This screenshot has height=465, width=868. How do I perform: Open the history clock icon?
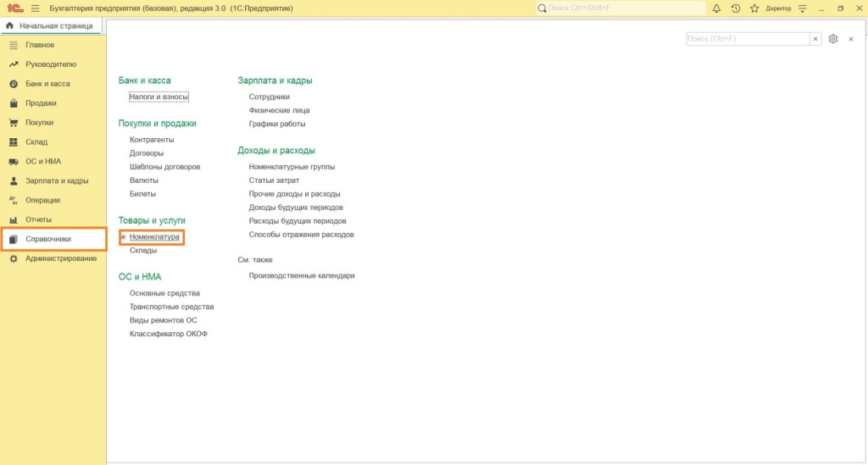735,8
